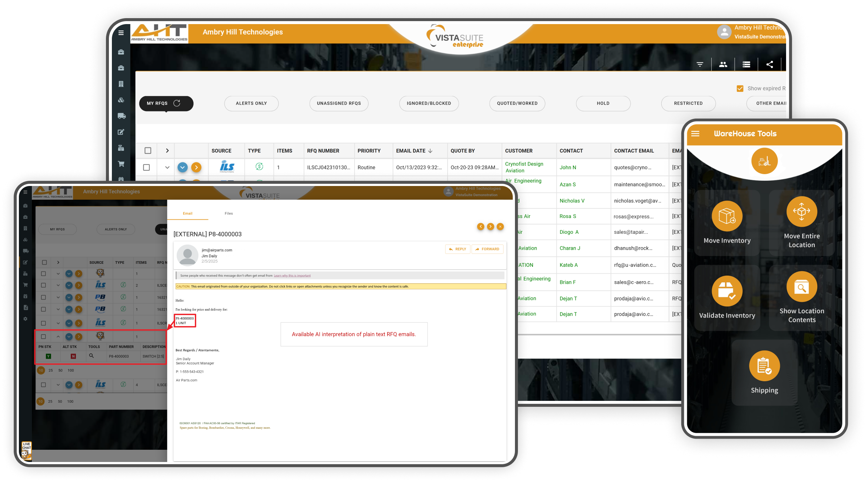The image size is (868, 482).
Task: Collapse the expanded P8-4000003 row
Action: [58, 336]
